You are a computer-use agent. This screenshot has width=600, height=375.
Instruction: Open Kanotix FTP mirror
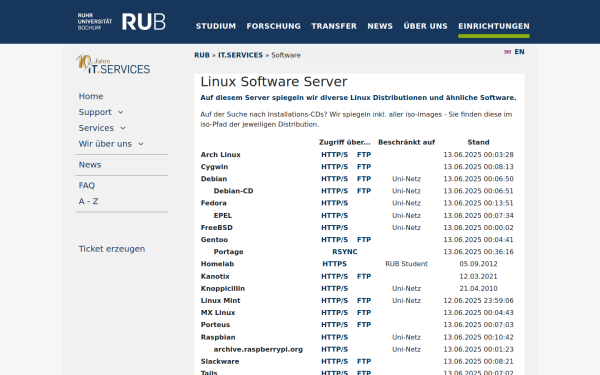(x=364, y=276)
